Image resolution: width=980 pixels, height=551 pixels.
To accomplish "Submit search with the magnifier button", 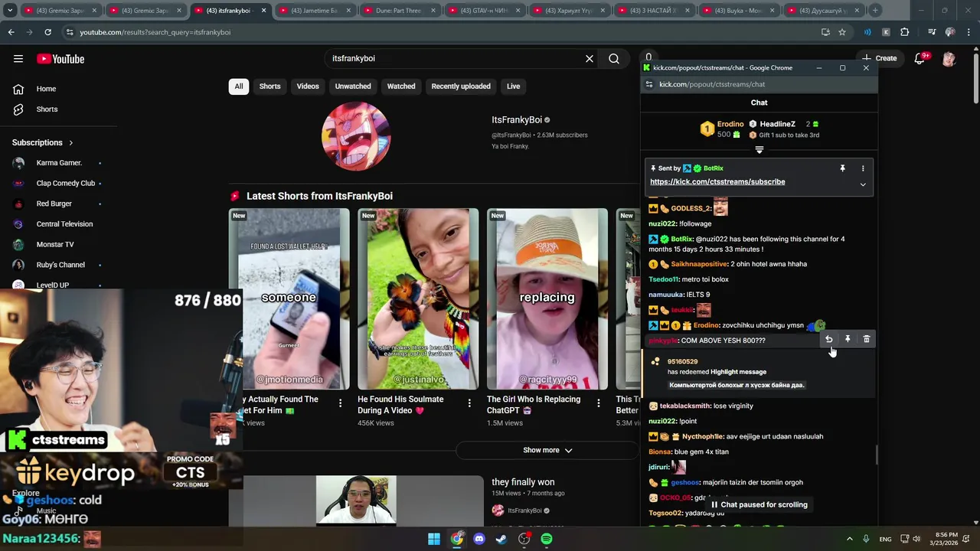I will click(614, 58).
